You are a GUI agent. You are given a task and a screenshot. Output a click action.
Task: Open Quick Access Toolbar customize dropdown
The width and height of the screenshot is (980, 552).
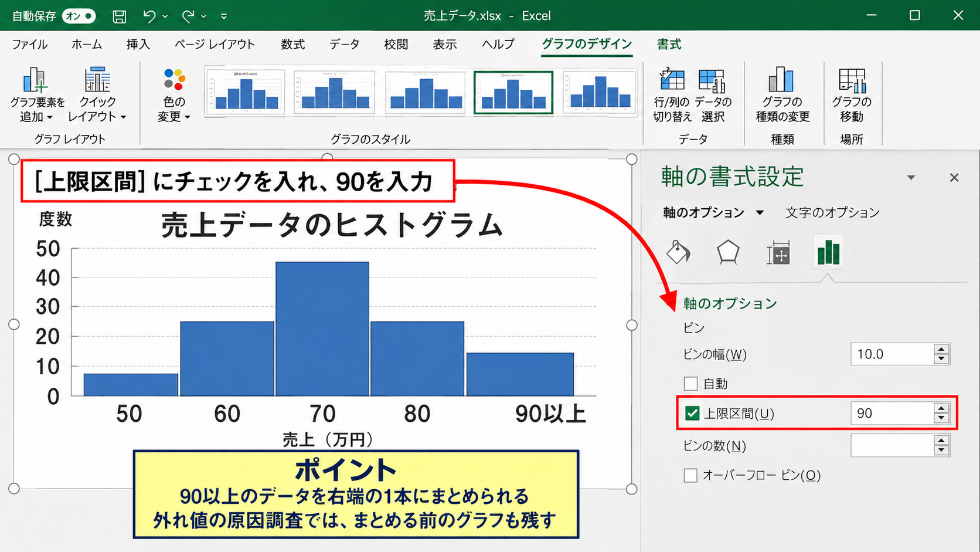tap(224, 16)
